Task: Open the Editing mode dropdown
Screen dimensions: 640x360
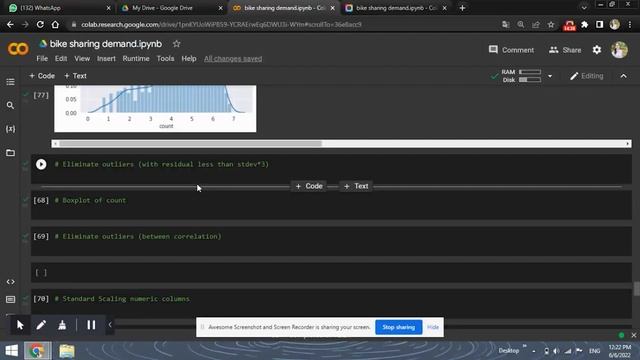Action: point(587,76)
